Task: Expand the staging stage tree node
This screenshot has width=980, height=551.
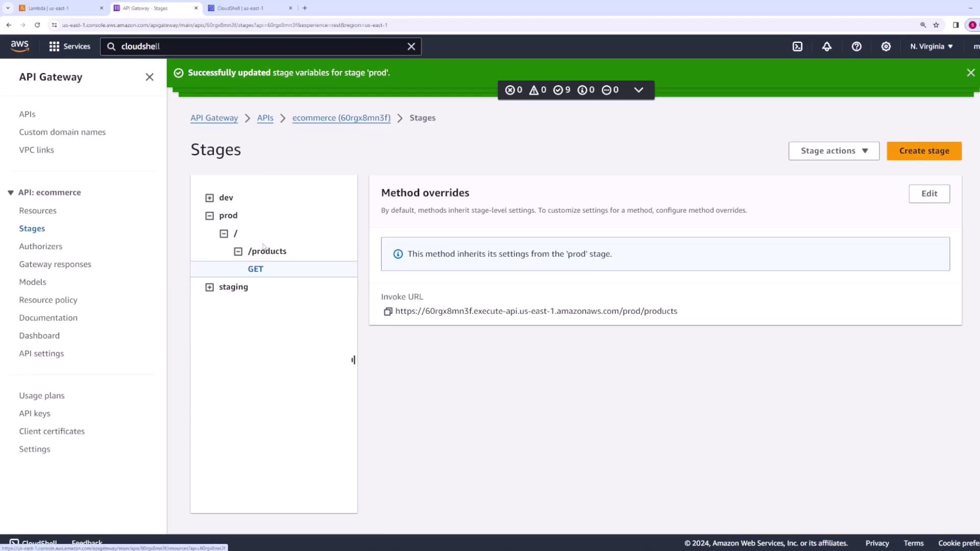Action: [209, 287]
